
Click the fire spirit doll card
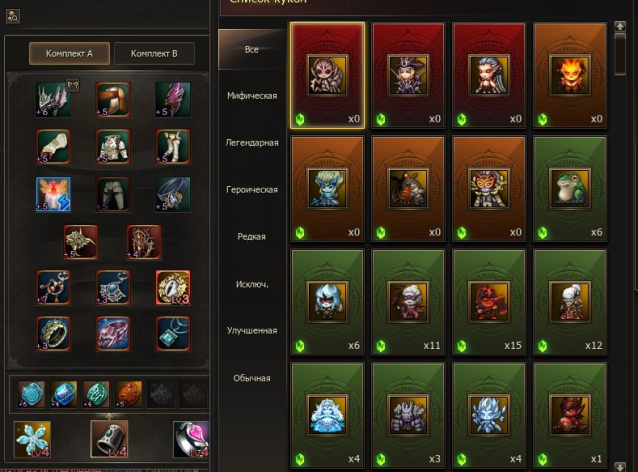[x=570, y=76]
